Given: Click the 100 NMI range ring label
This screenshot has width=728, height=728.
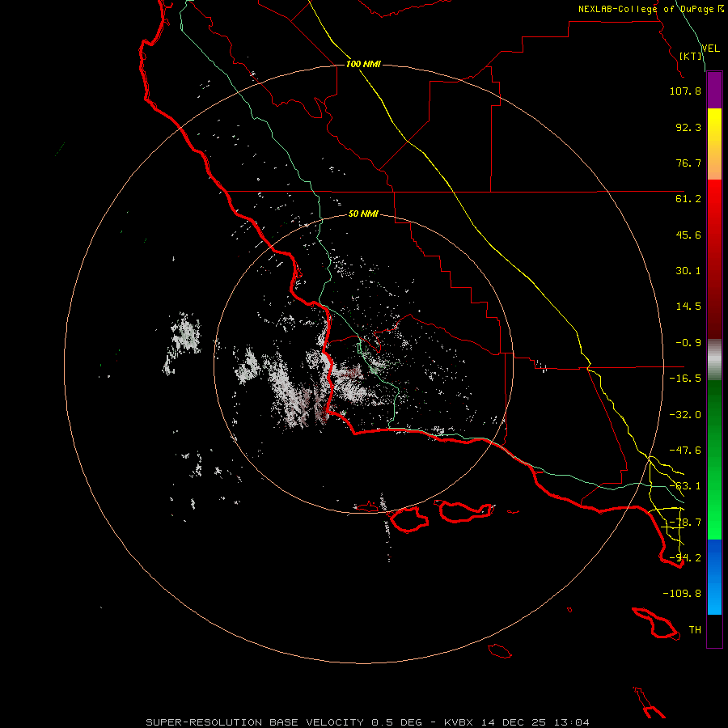Looking at the screenshot, I should (x=363, y=64).
